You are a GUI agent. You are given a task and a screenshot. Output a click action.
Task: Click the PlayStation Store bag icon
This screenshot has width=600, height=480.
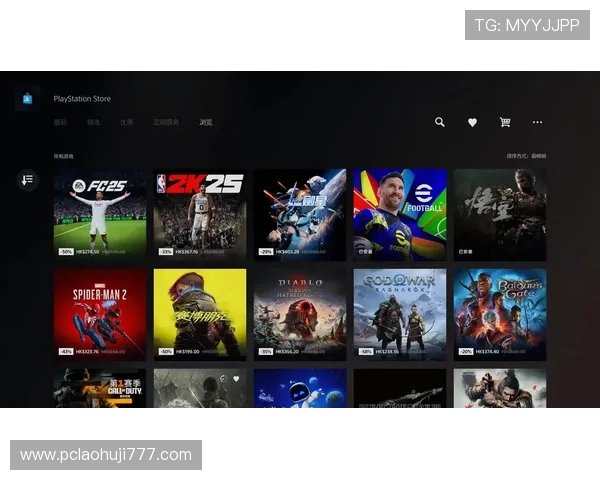27,99
